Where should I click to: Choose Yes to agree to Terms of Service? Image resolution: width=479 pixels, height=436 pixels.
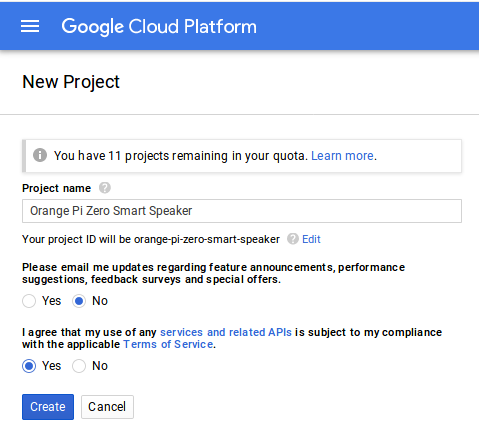pyautogui.click(x=29, y=366)
